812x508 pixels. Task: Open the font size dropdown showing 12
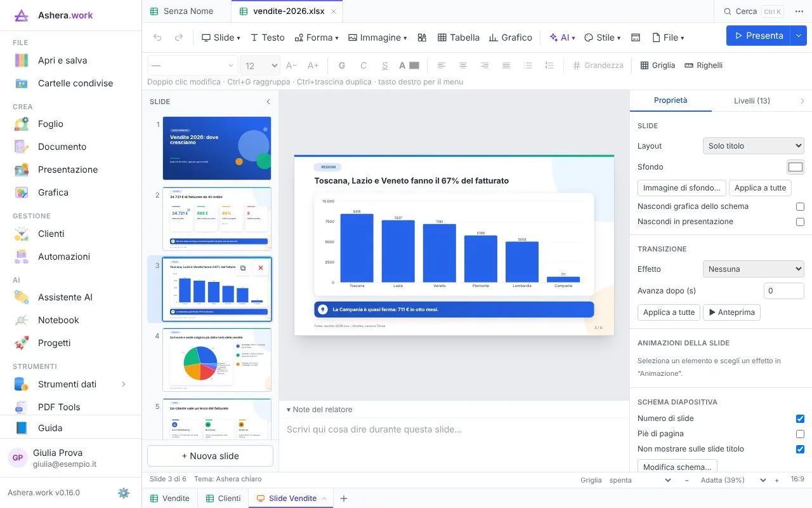260,65
